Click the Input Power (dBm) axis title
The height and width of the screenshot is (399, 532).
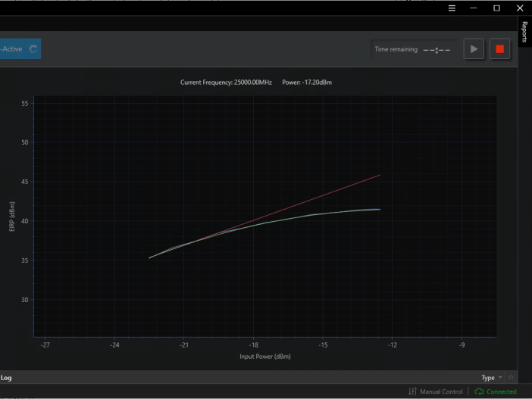click(x=265, y=357)
